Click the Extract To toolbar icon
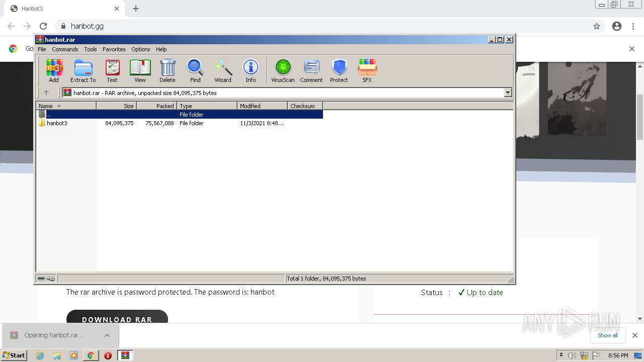 coord(83,70)
